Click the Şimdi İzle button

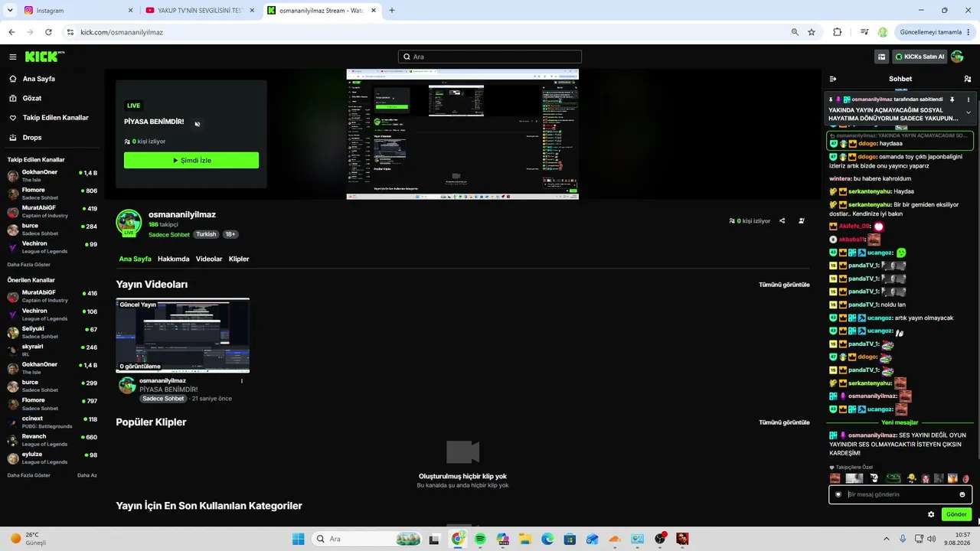[x=191, y=160]
